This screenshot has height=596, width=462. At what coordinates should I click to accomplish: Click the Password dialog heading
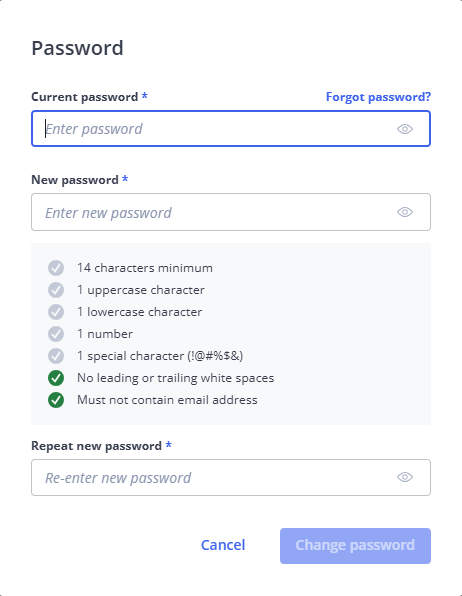[x=77, y=48]
